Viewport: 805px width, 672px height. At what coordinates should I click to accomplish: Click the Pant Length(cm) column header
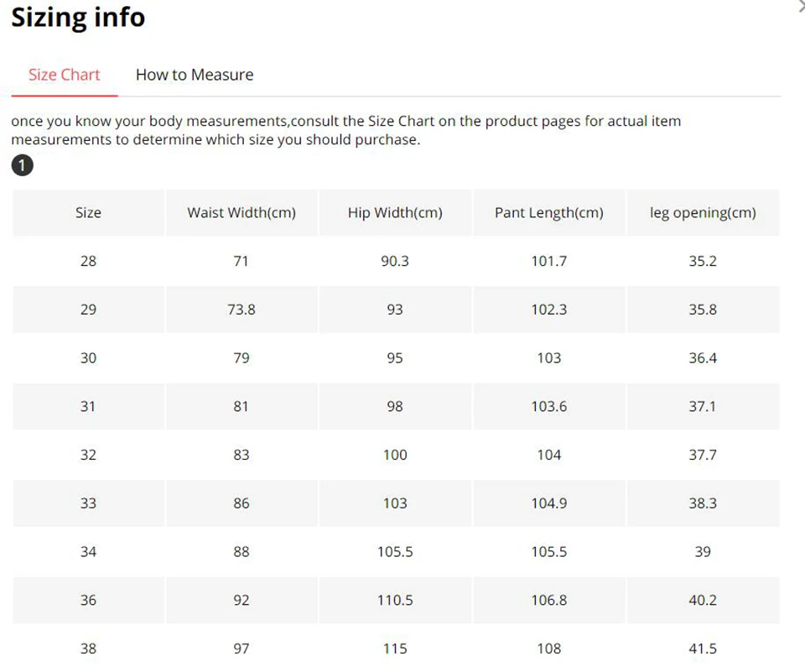(549, 213)
